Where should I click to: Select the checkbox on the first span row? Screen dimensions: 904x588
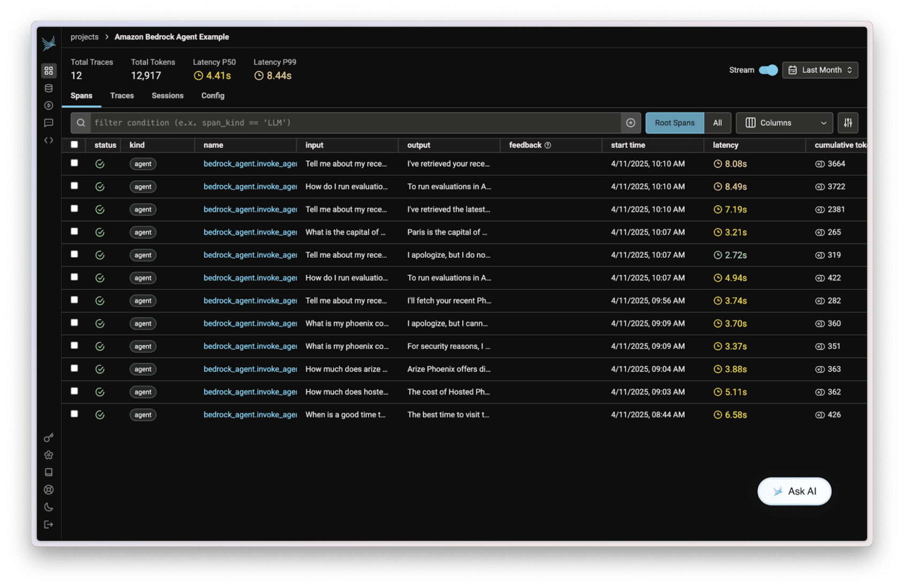point(74,163)
